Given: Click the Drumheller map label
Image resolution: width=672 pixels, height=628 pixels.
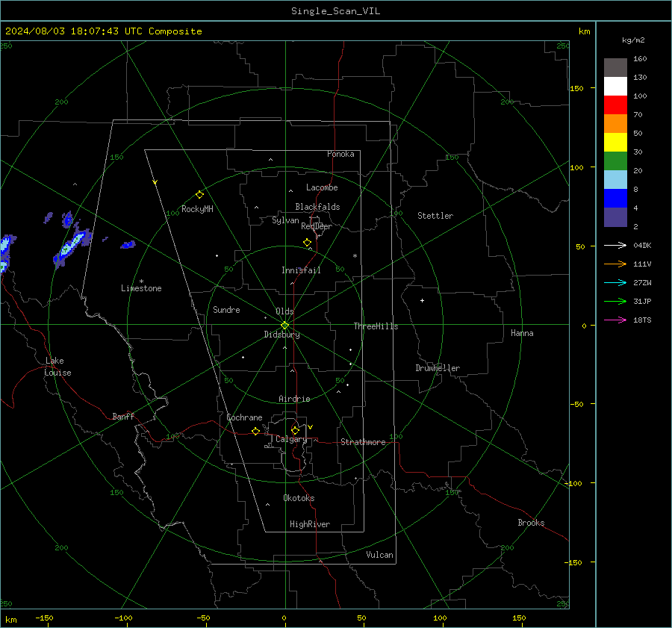Looking at the screenshot, I should pos(438,368).
